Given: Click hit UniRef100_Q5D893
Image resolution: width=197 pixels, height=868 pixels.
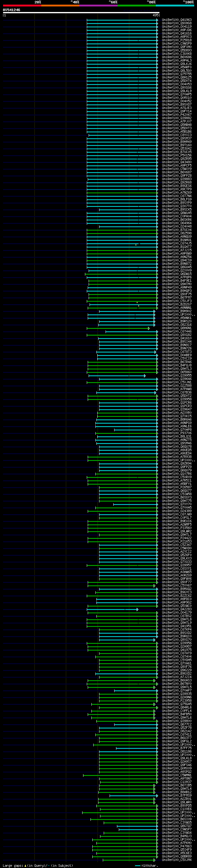Looking at the screenshot, I should click(177, 50).
